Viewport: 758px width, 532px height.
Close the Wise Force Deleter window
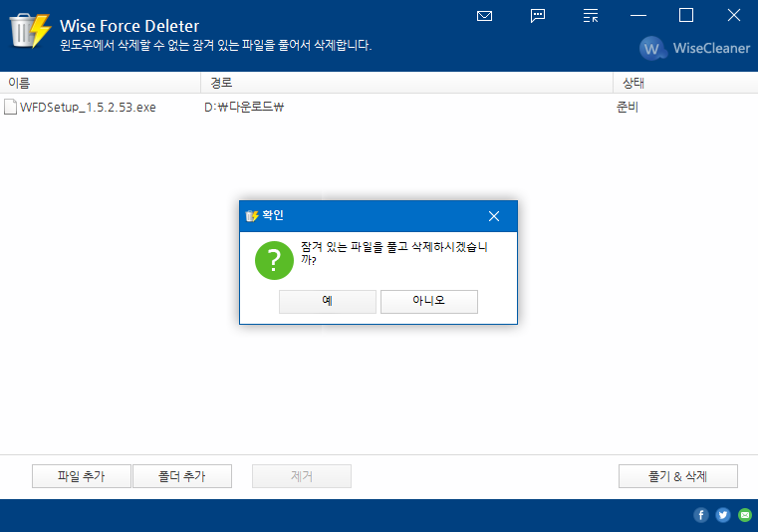click(x=734, y=16)
